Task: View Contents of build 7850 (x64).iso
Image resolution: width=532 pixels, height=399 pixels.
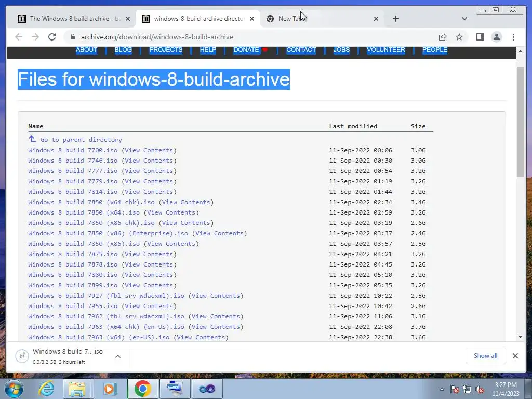Action: click(x=171, y=212)
